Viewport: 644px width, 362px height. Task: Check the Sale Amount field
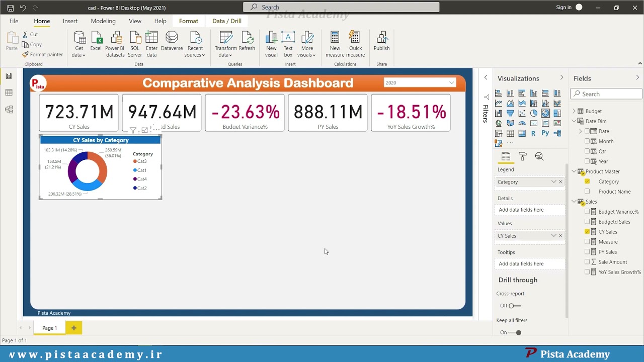pyautogui.click(x=587, y=262)
